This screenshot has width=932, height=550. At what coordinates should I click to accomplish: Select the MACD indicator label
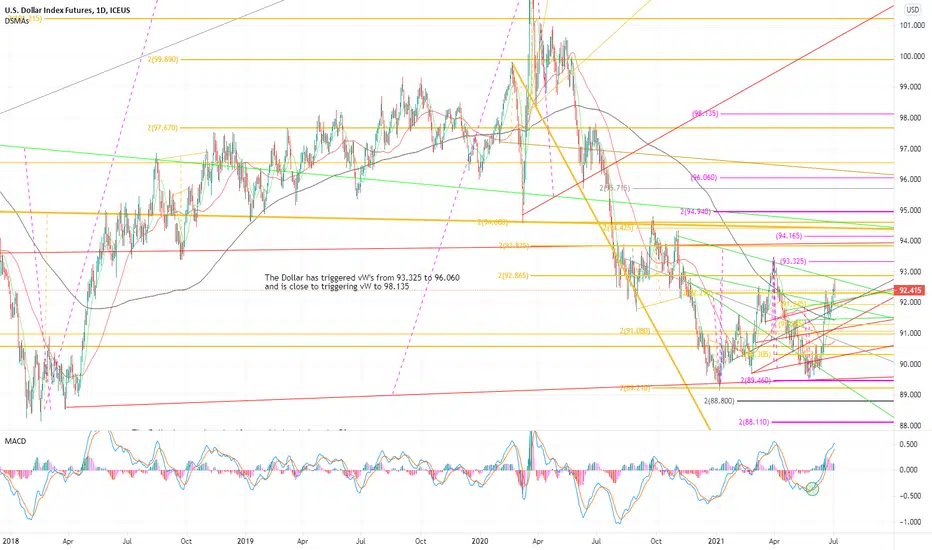pyautogui.click(x=15, y=441)
